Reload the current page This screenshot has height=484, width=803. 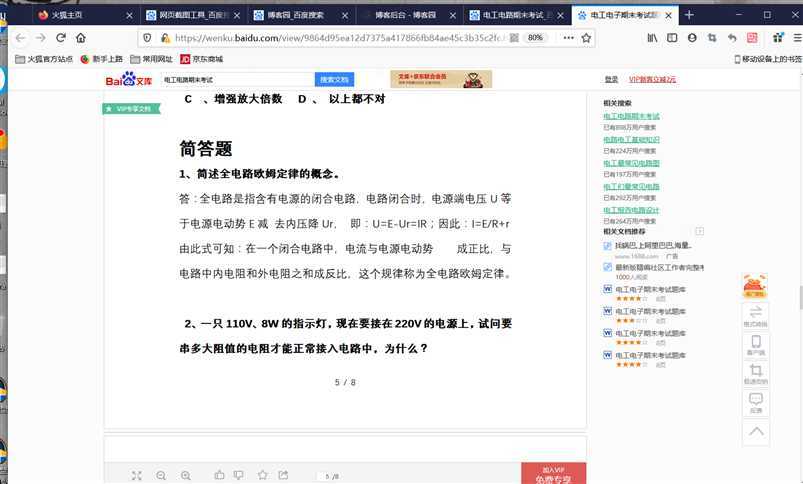(x=61, y=38)
